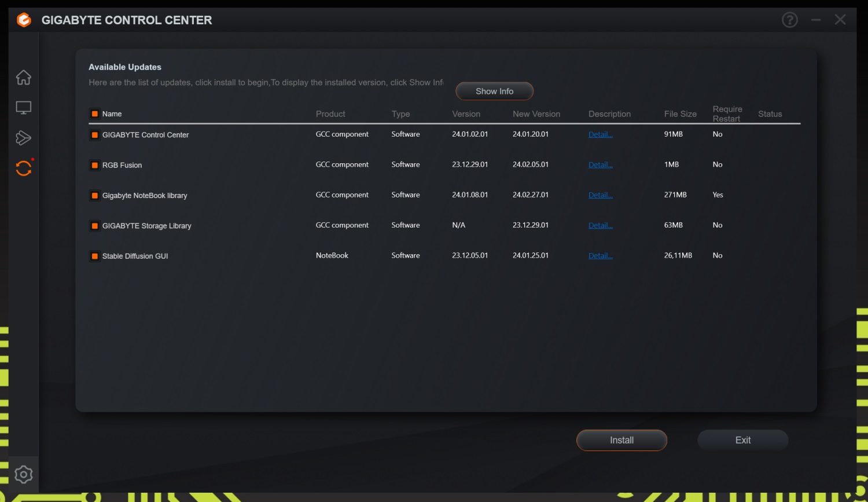Screen dimensions: 868x502
Task: Click the Yes restart value
Action: (x=718, y=195)
